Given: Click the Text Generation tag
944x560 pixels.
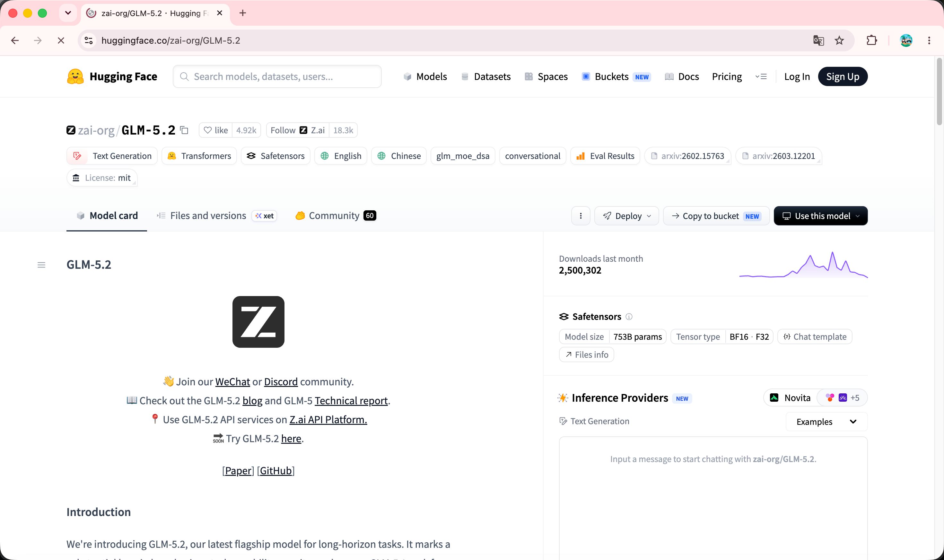Looking at the screenshot, I should (112, 156).
